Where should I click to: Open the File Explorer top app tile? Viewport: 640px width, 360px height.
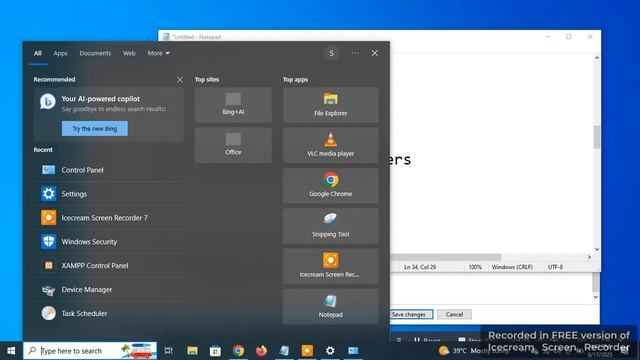click(331, 105)
